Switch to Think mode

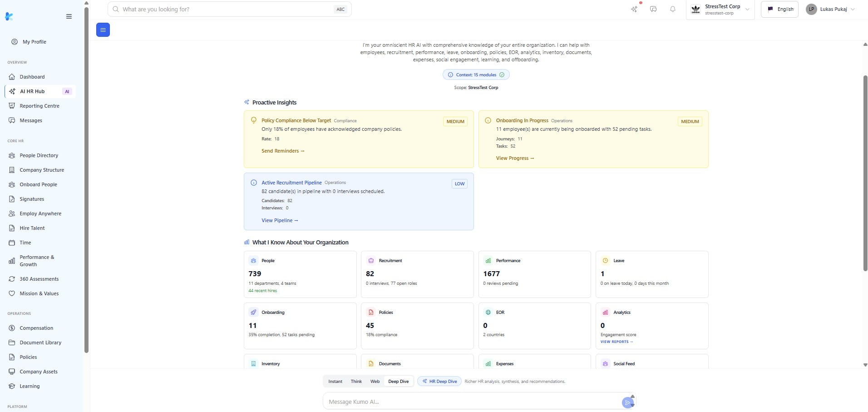(x=356, y=382)
